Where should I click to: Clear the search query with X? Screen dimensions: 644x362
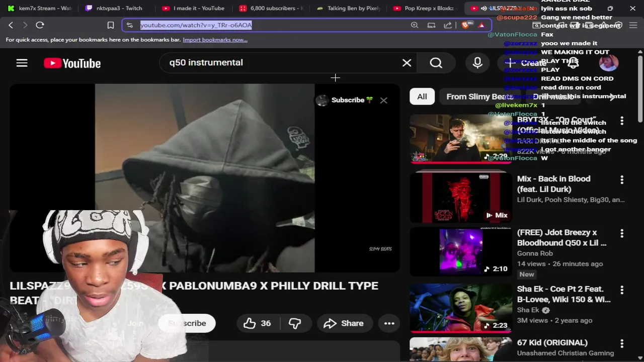click(x=407, y=63)
